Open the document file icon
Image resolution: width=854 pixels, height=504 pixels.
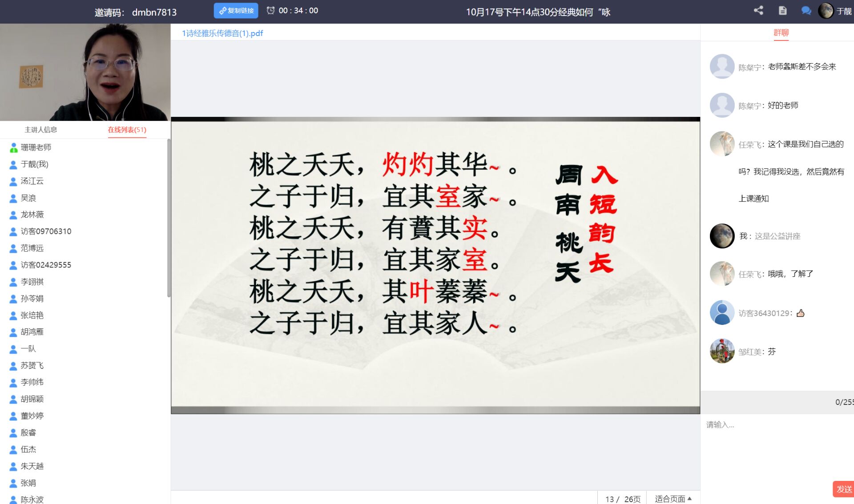pos(782,11)
